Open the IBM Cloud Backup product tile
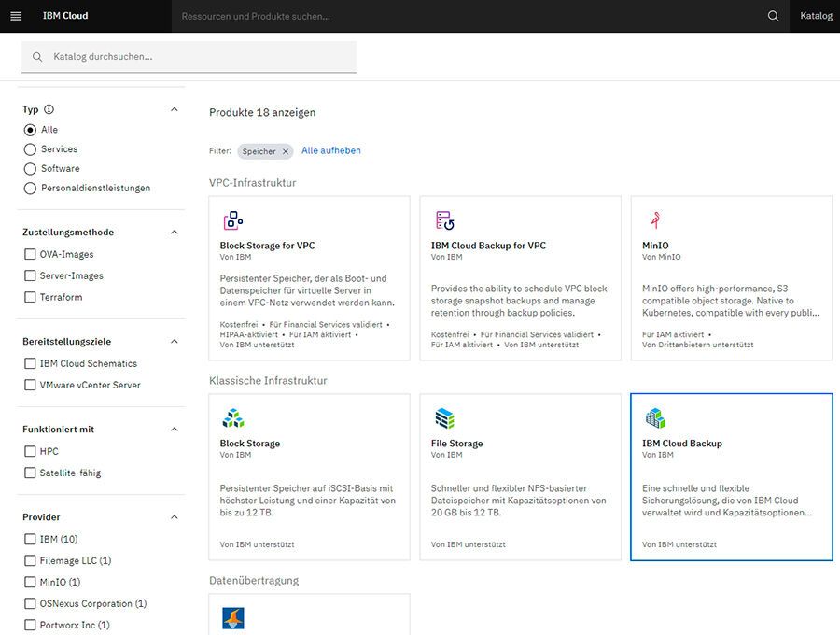This screenshot has width=840, height=635. coord(731,477)
